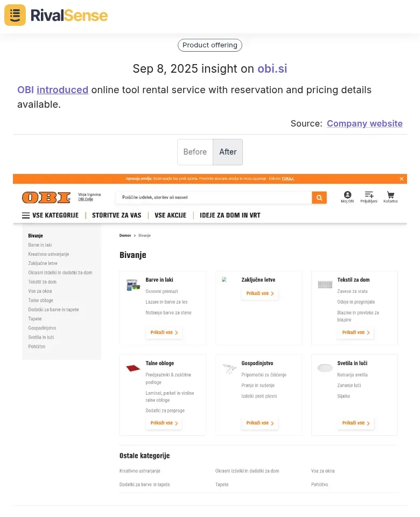Image resolution: width=420 pixels, height=517 pixels.
Task: Open Vse za okna under Ostale kategorije
Action: [x=323, y=471]
